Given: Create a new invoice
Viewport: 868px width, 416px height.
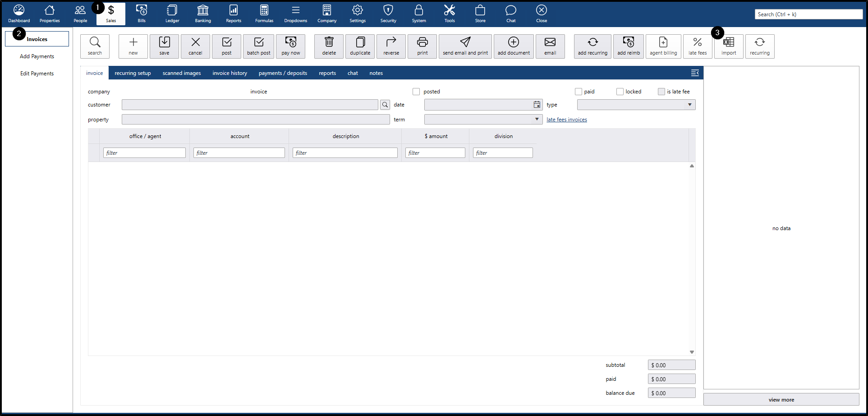Looking at the screenshot, I should tap(133, 46).
